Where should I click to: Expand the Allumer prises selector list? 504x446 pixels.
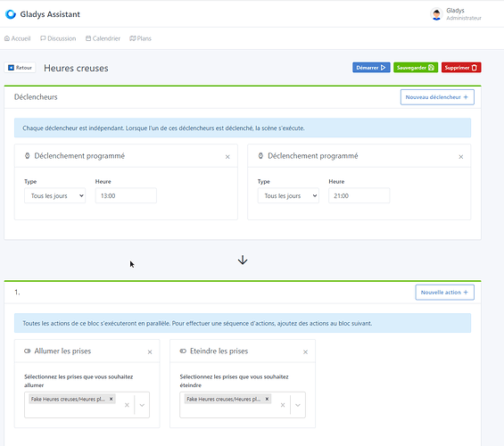click(142, 405)
